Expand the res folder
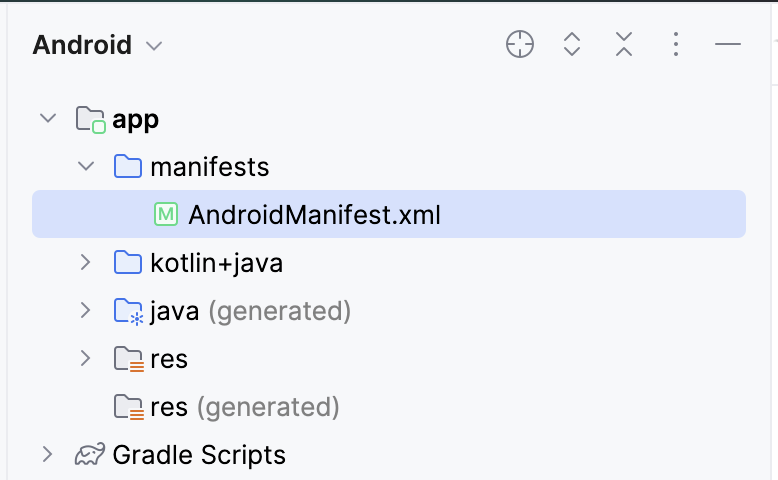Screen dimensions: 778x480 point(86,359)
